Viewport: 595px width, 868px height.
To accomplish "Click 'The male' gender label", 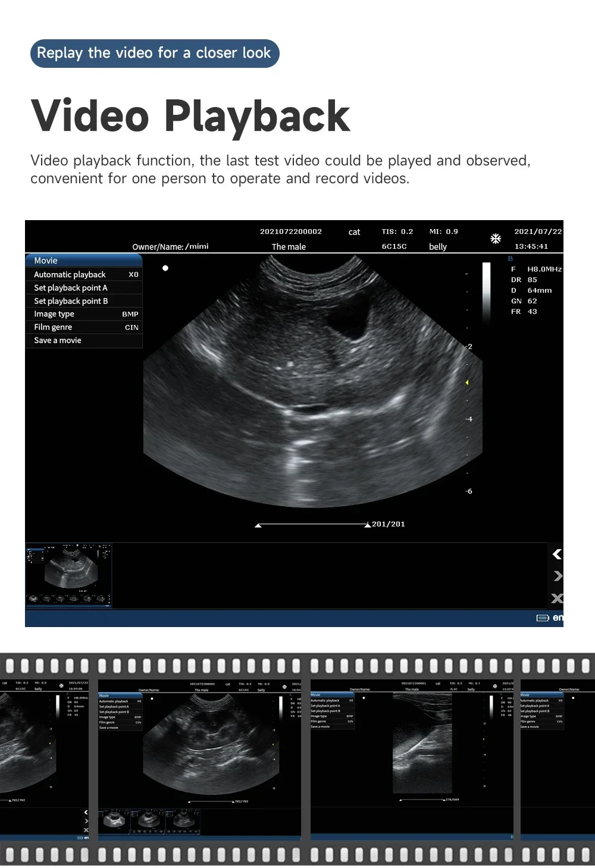I will (289, 246).
